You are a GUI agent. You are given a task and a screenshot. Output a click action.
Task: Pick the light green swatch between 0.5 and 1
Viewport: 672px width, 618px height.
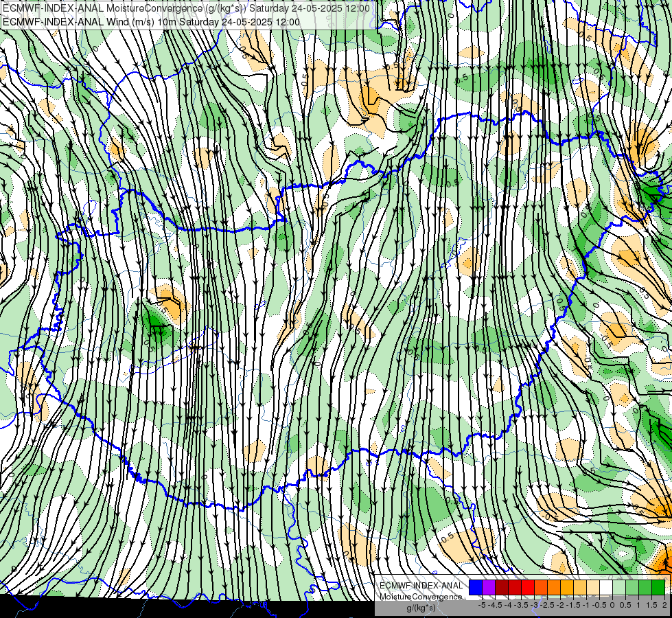coord(632,587)
